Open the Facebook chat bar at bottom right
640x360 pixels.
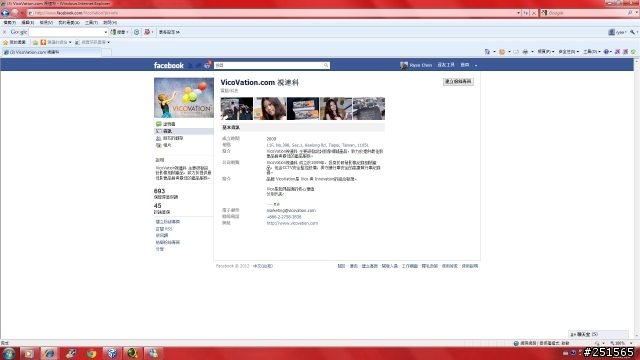click(x=598, y=334)
